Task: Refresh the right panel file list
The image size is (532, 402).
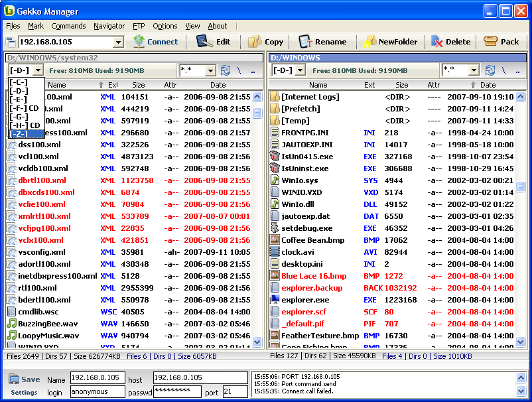Action: [x=490, y=70]
